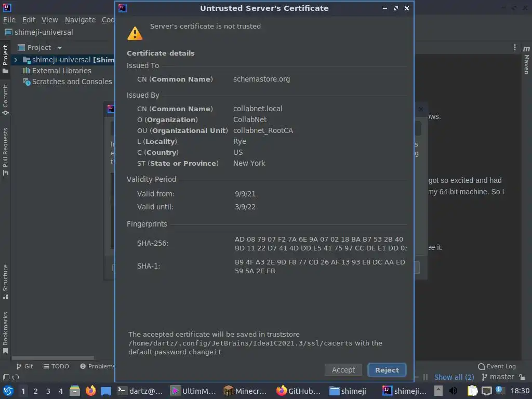Open the Project view dropdown
Screen dimensions: 532x399
[x=60, y=48]
